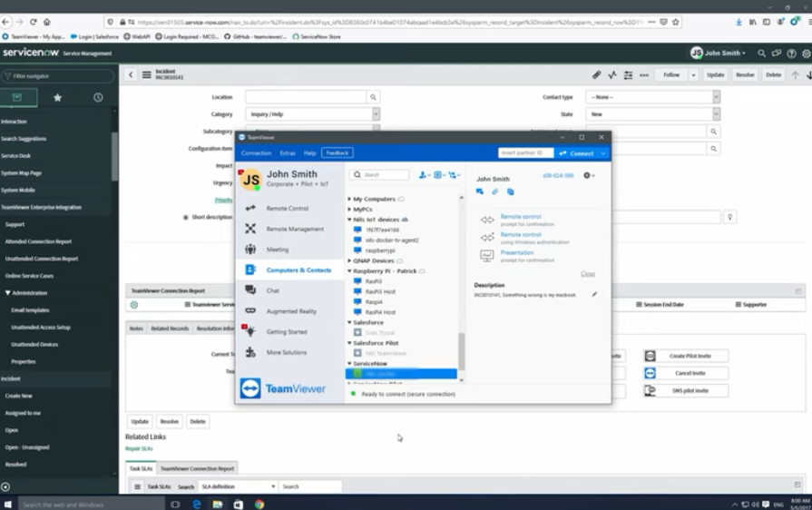The width and height of the screenshot is (812, 510).
Task: Click the Insert partner ID field
Action: (525, 153)
